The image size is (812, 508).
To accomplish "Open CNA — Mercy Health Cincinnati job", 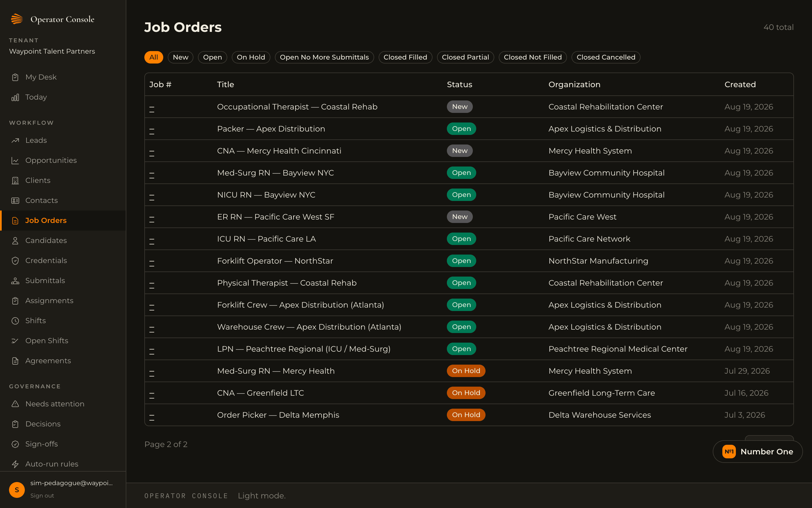I will [469, 151].
